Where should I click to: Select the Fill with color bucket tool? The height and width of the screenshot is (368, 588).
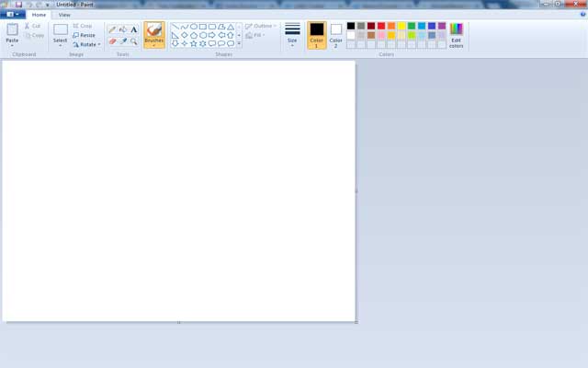click(123, 29)
